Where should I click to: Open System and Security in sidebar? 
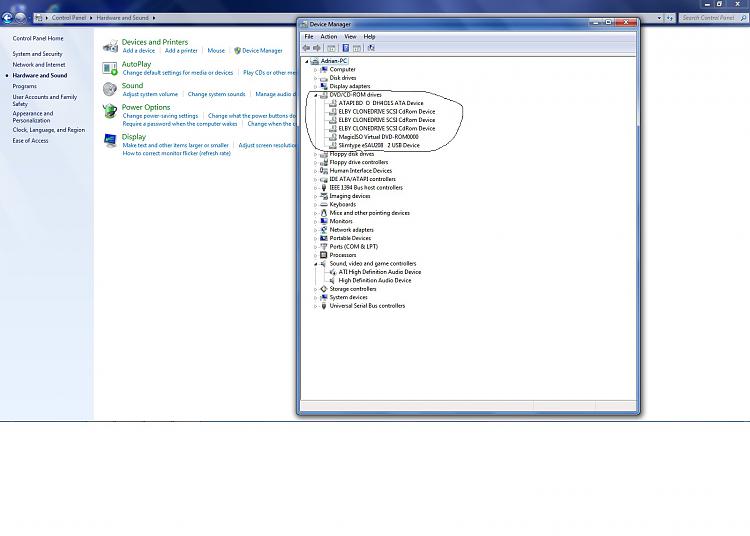(37, 54)
